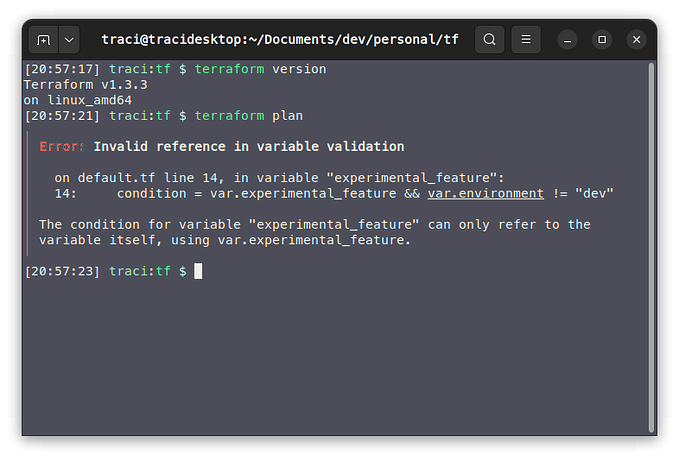This screenshot has height=460, width=679.
Task: Open the terminal search
Action: [489, 39]
